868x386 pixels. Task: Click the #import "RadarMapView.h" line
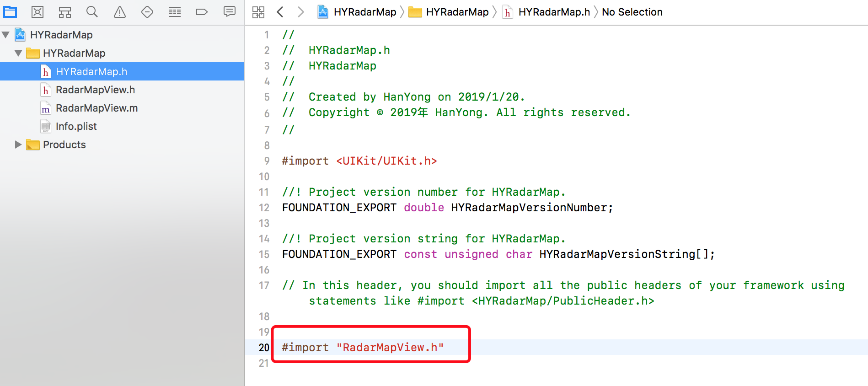pos(363,348)
